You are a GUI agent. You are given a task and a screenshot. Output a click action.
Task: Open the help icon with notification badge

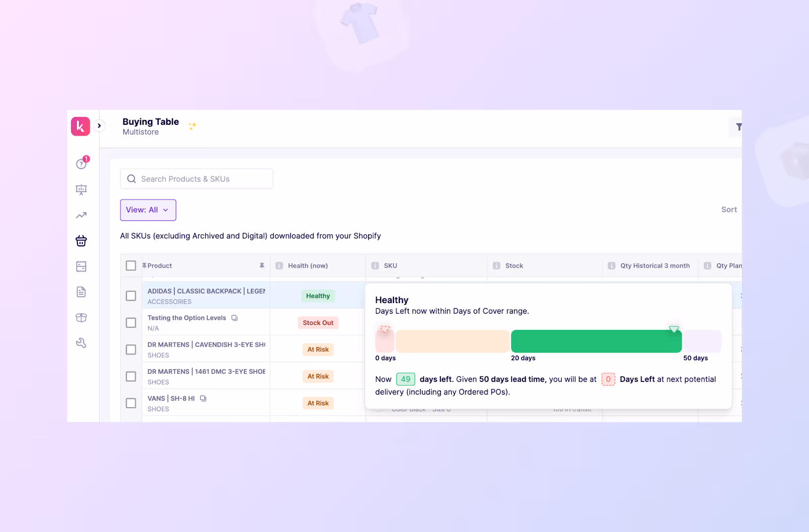click(x=81, y=163)
